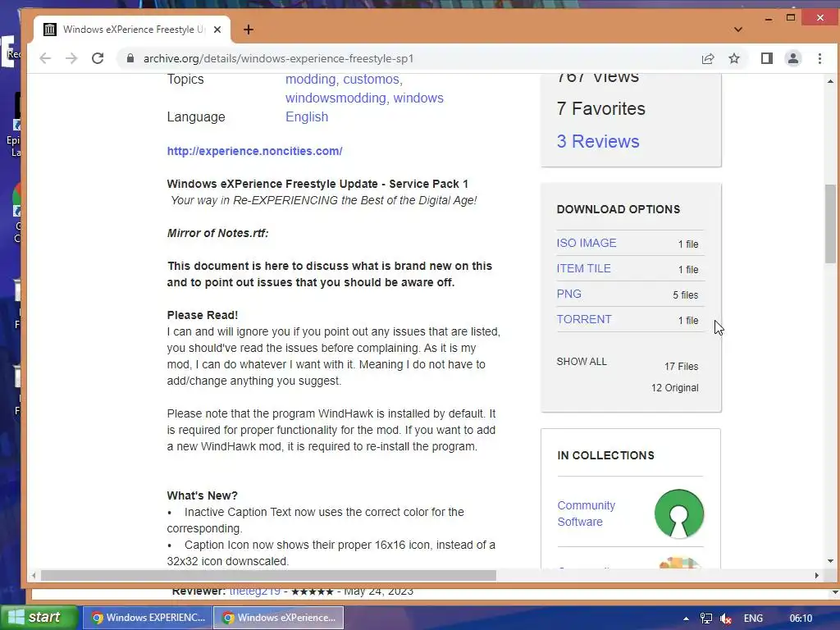Click the '7 Favorites' text
The image size is (840, 630).
click(x=600, y=109)
